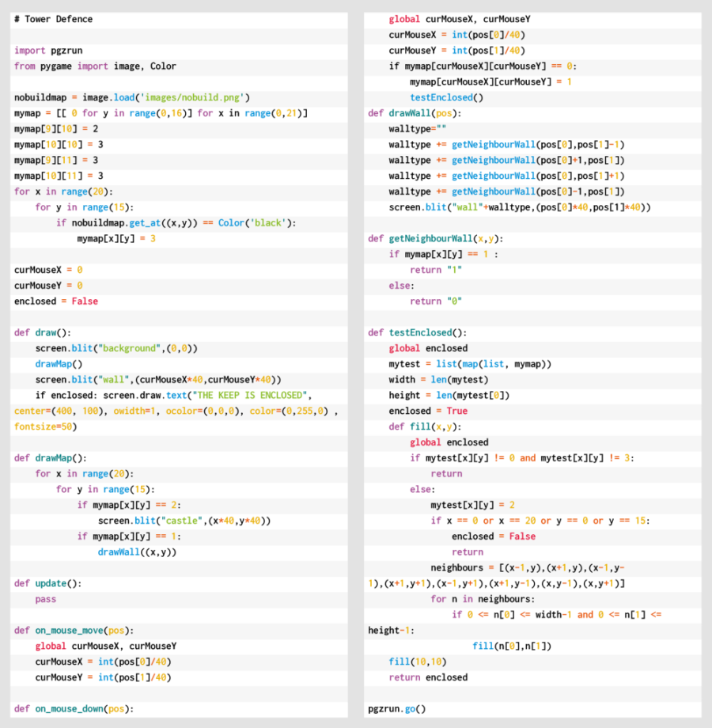The height and width of the screenshot is (728, 712).
Task: Click the 'screen.blit("castle"' line
Action: [184, 521]
